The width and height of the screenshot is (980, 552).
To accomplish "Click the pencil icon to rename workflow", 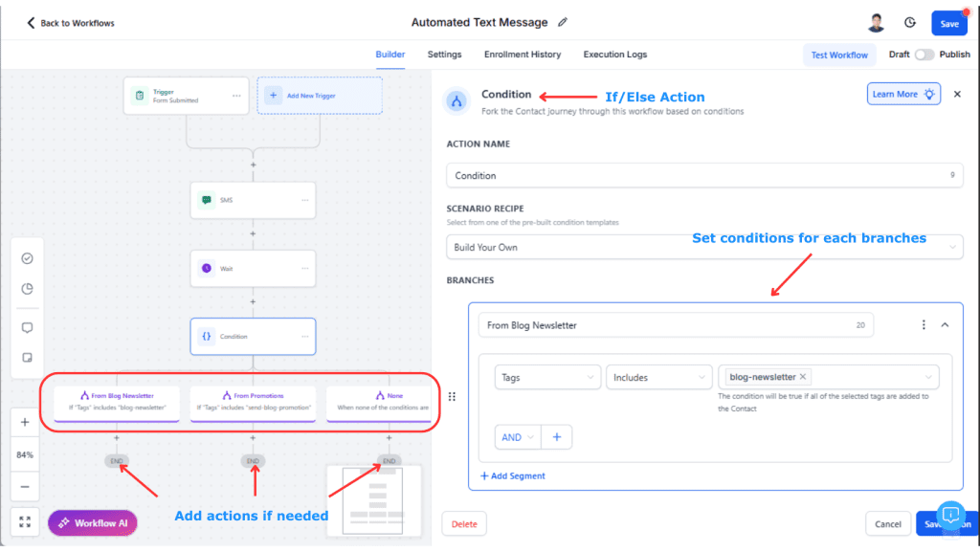I will tap(563, 22).
